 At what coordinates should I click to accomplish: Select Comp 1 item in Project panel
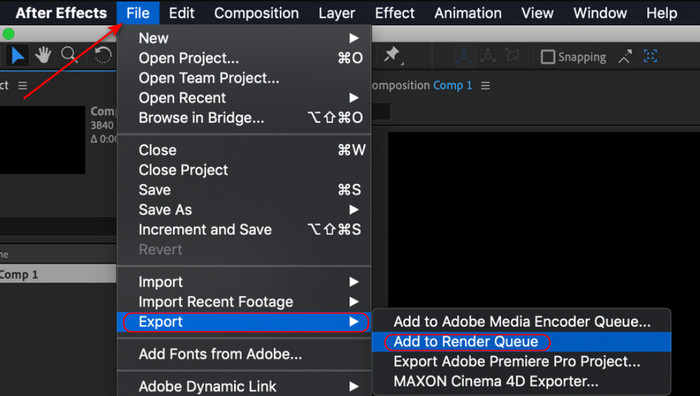[x=58, y=274]
